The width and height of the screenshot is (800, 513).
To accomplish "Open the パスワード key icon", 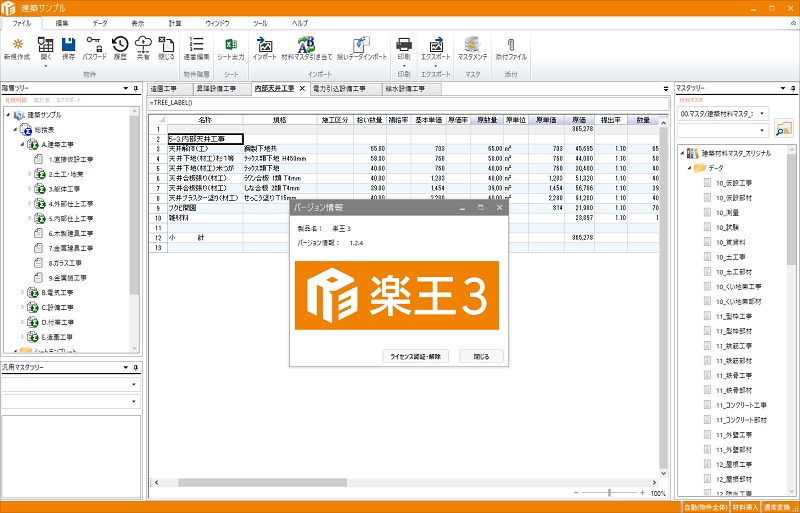I will [94, 45].
